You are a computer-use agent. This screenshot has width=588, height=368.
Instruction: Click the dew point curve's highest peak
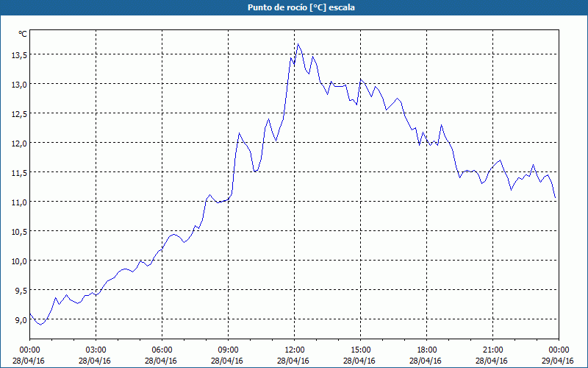point(298,44)
